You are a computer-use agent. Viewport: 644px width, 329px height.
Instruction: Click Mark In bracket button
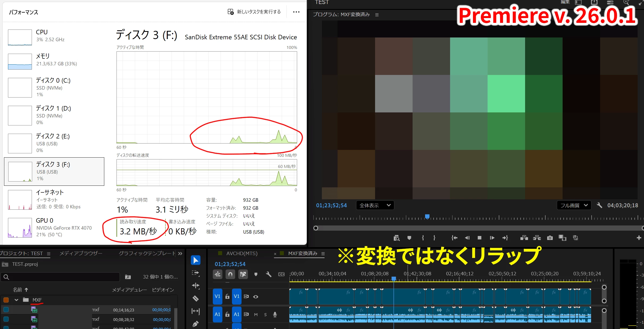coord(423,238)
